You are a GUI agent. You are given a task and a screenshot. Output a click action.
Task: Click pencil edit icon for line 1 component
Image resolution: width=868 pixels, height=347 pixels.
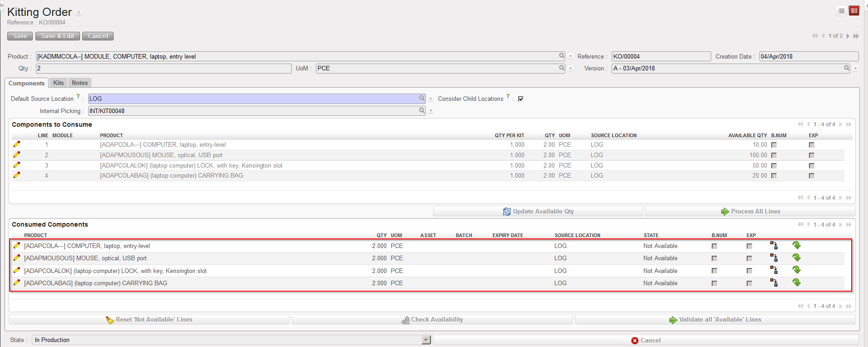(x=17, y=144)
